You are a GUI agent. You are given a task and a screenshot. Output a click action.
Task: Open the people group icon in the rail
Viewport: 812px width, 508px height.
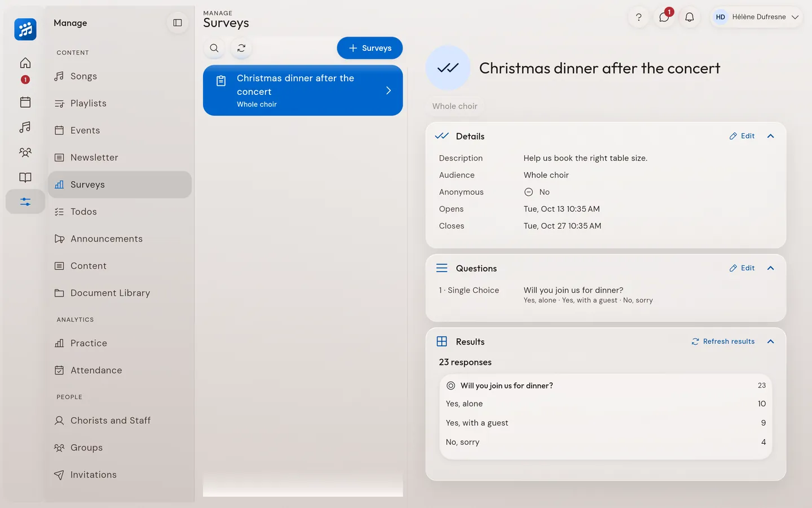(25, 152)
